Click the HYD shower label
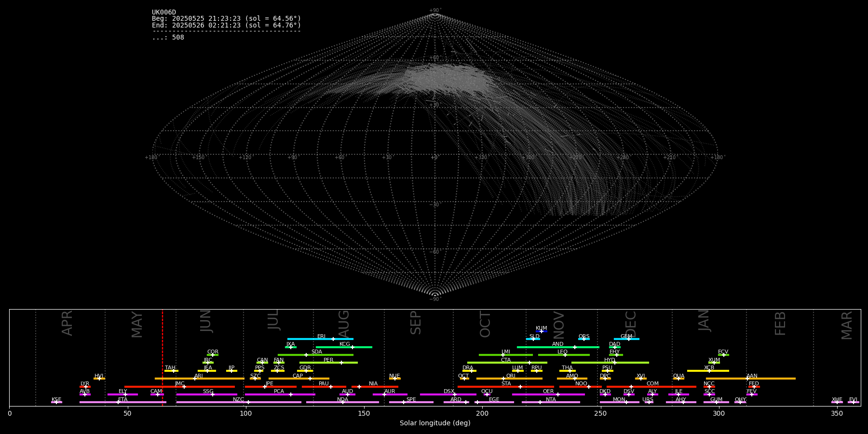 610,360
